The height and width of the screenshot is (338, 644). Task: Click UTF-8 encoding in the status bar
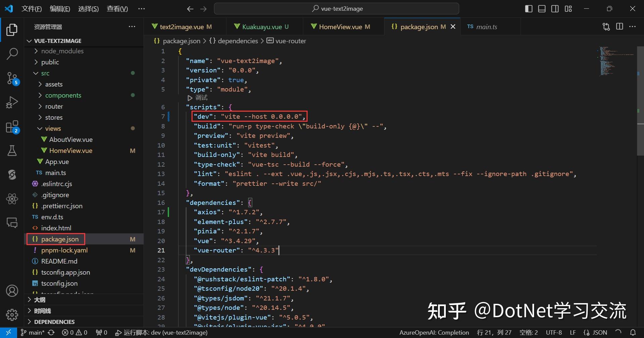click(554, 332)
